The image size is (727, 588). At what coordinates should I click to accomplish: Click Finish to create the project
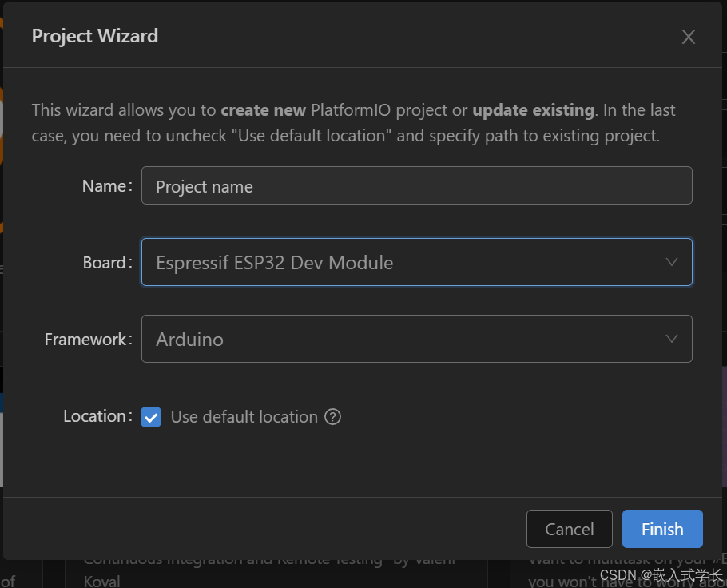(661, 529)
